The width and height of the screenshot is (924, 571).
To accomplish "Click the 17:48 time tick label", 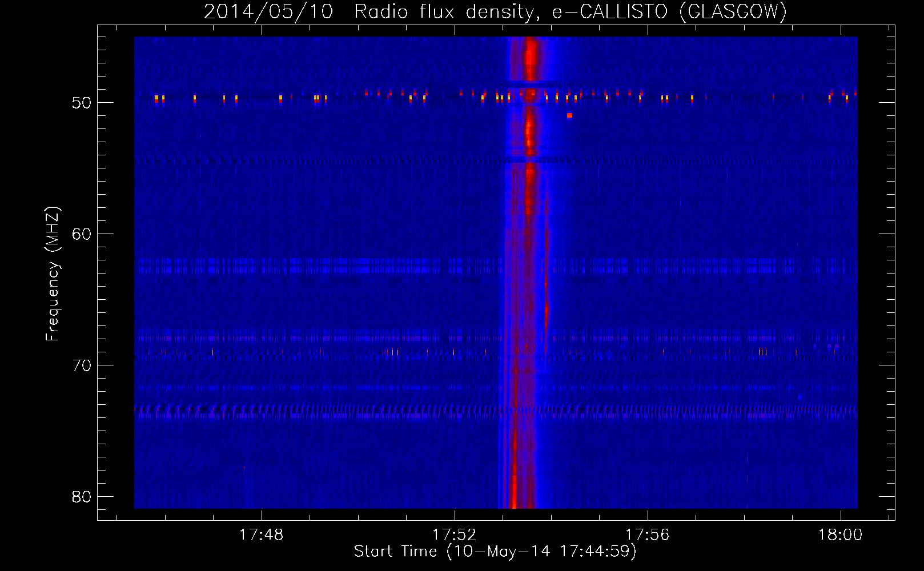I will (x=261, y=535).
